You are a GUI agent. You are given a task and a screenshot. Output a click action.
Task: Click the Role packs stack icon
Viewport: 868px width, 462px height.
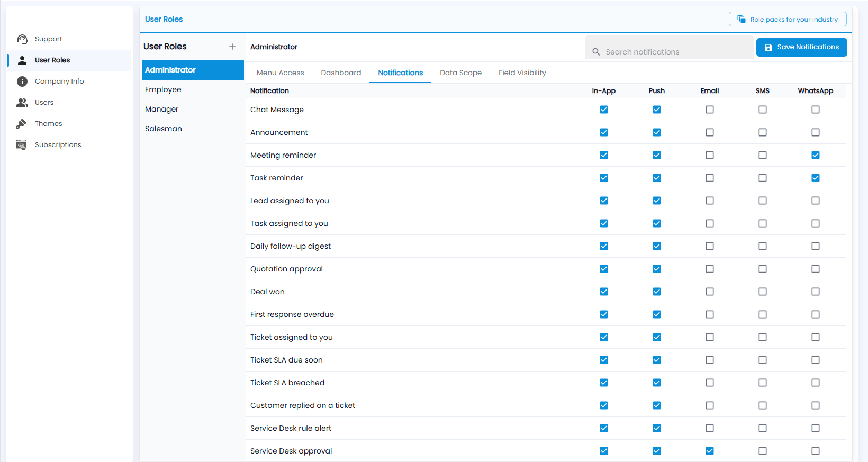[742, 19]
